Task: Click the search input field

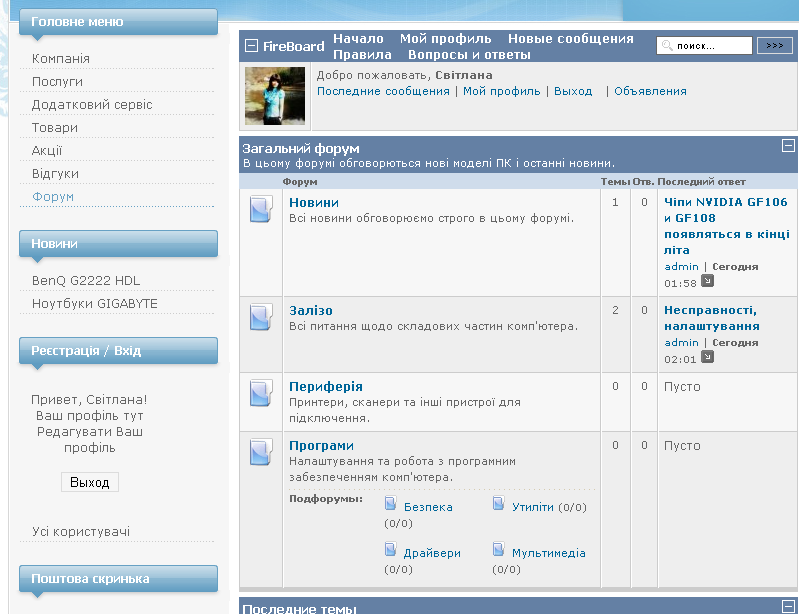Action: (704, 45)
